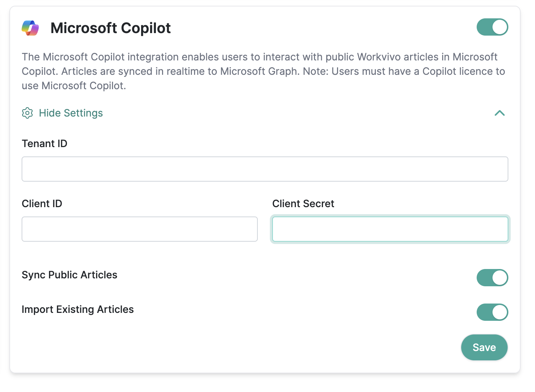Click the Microsoft Copilot logo icon

pos(30,28)
